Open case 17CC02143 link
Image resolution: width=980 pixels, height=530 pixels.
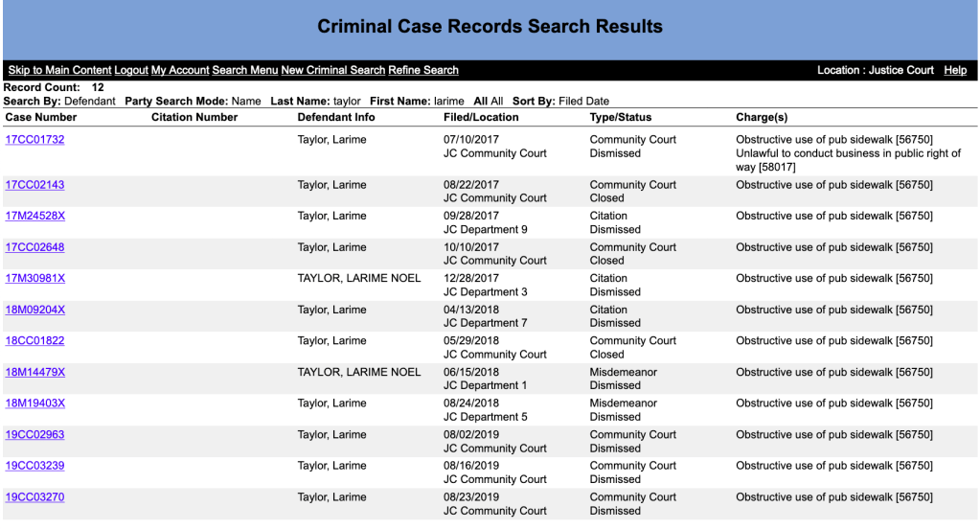point(34,185)
